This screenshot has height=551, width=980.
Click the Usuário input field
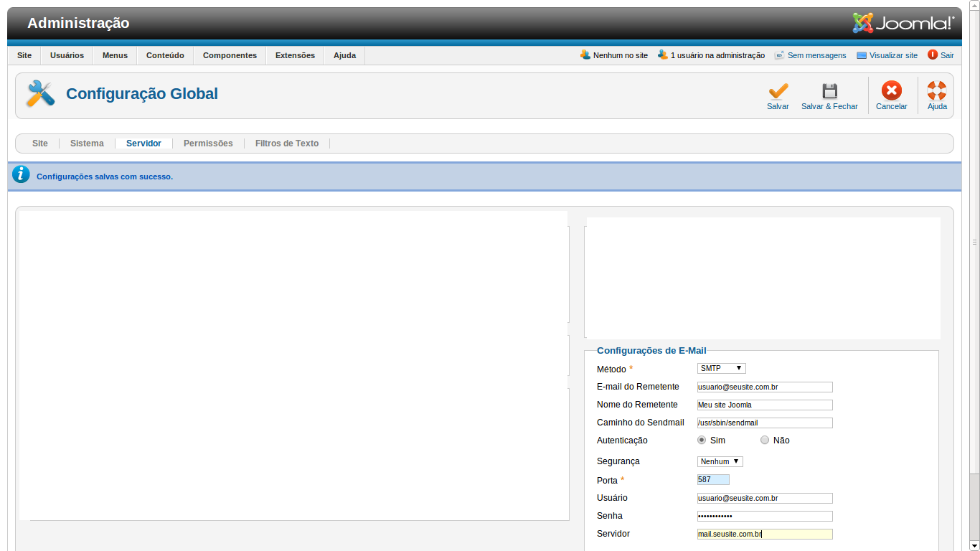765,498
